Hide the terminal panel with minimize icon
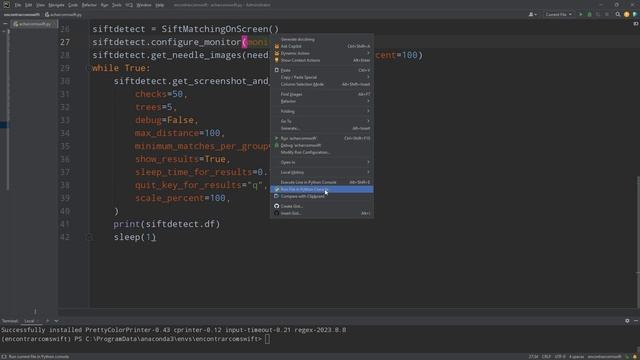 pos(636,321)
